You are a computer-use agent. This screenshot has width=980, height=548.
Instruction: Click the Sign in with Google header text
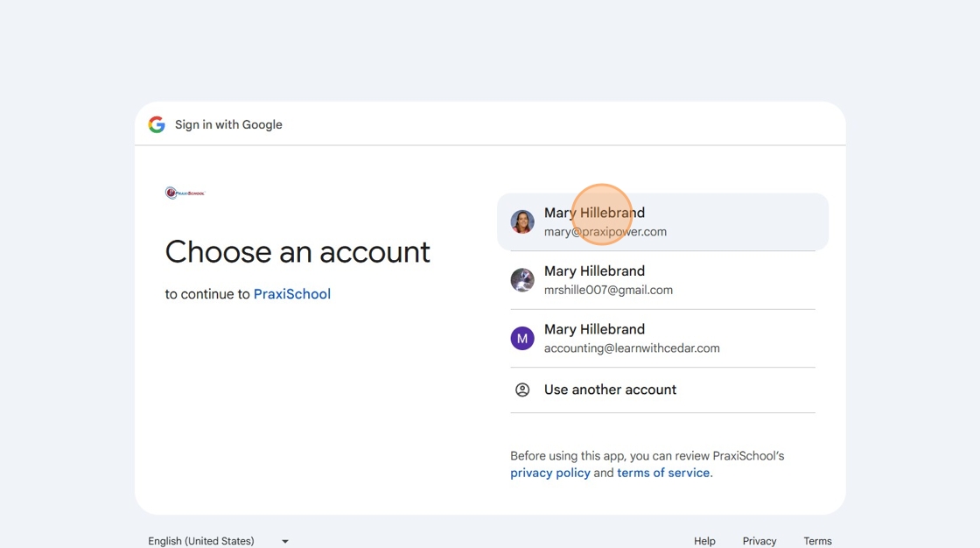228,124
